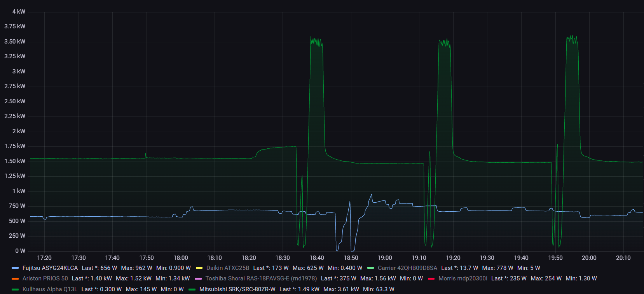Click the 3.50 kW y-axis label
This screenshot has height=294, width=644.
[x=15, y=42]
